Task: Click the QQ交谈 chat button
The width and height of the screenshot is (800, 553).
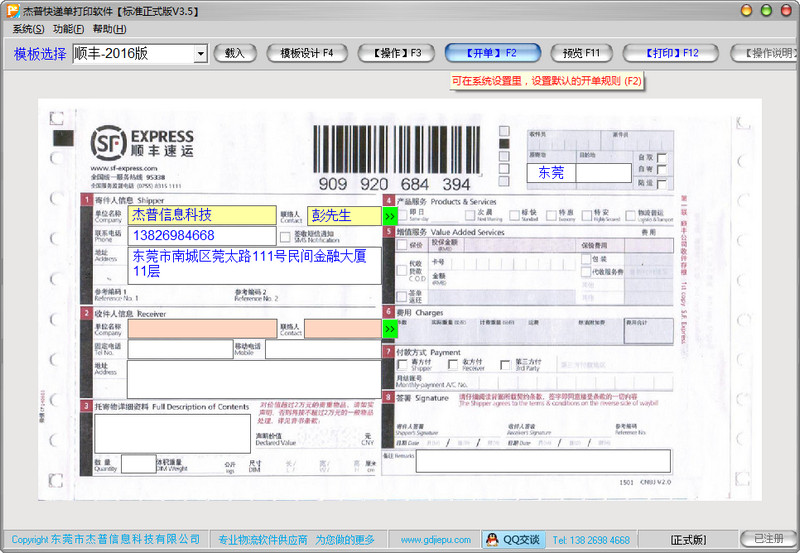Action: (513, 539)
